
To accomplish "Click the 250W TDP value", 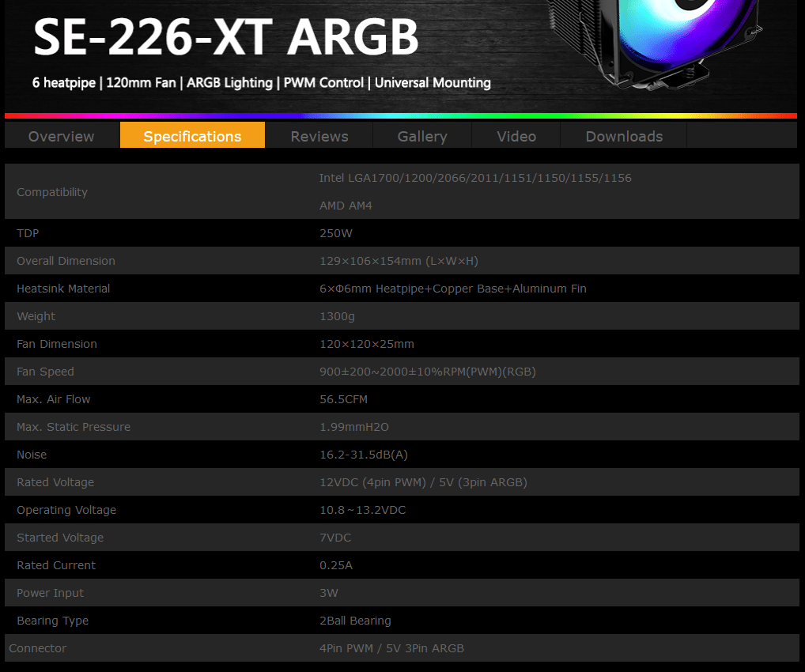I will coord(336,233).
